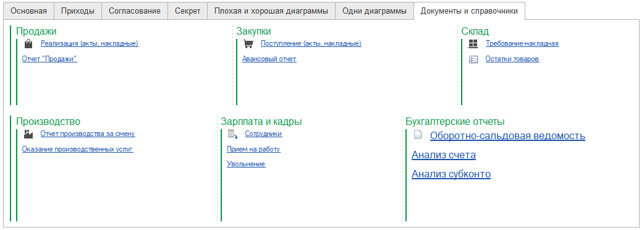Click the factory icon beside Отчет производства
The height and width of the screenshot is (230, 644).
pos(28,134)
